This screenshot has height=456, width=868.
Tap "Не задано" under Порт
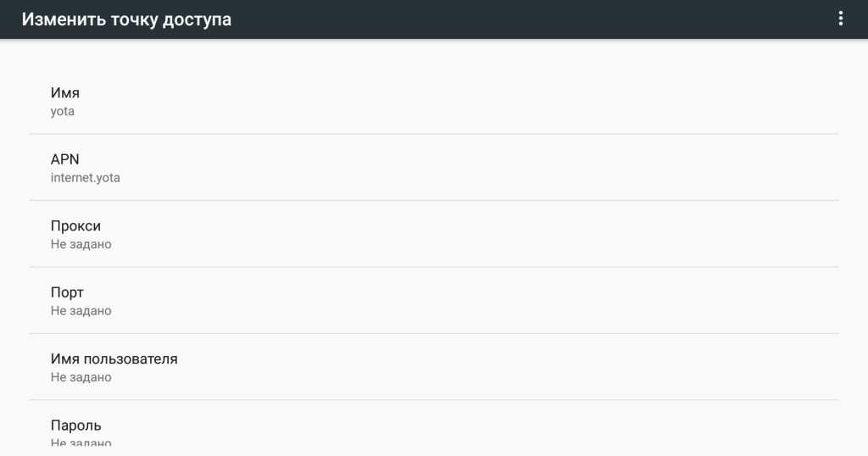pyautogui.click(x=81, y=311)
